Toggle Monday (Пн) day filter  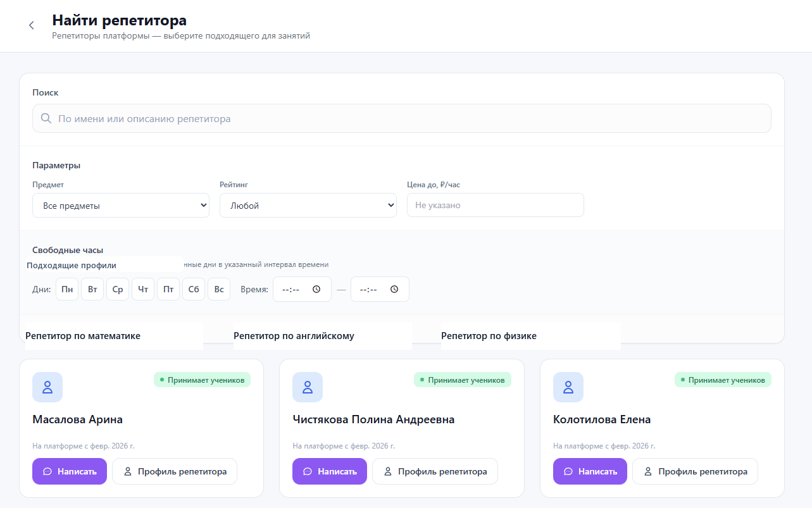tap(67, 289)
